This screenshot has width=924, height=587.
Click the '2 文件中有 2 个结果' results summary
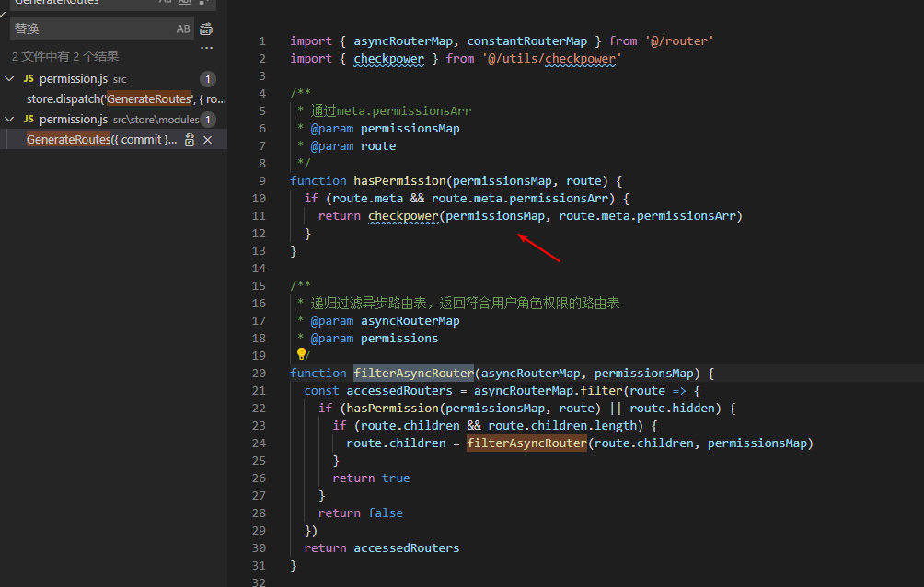(x=65, y=57)
